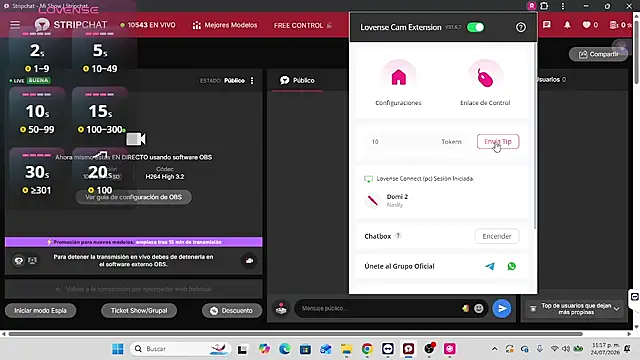
Task: Click the Promoción para nuevos modelos banner
Action: click(x=133, y=242)
